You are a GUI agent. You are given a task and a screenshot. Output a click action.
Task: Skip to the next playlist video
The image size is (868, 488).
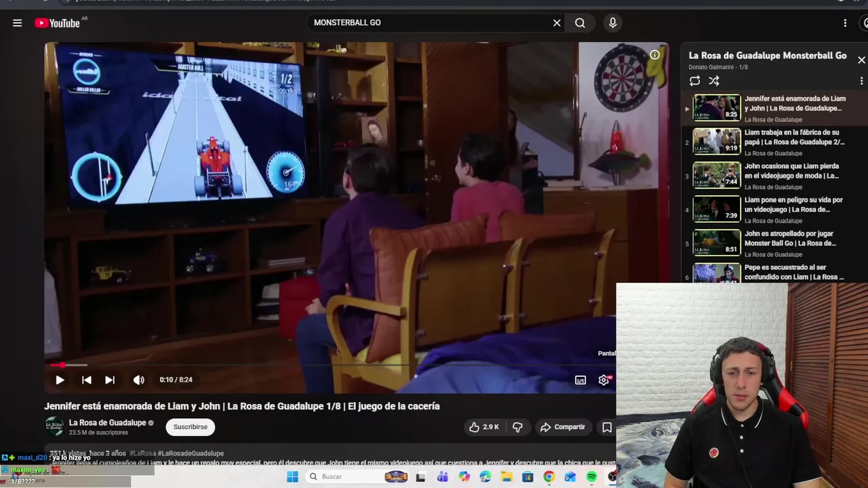click(110, 380)
